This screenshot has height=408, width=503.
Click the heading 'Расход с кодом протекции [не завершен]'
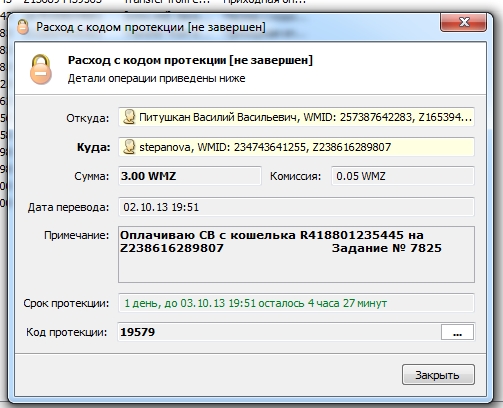pos(190,60)
